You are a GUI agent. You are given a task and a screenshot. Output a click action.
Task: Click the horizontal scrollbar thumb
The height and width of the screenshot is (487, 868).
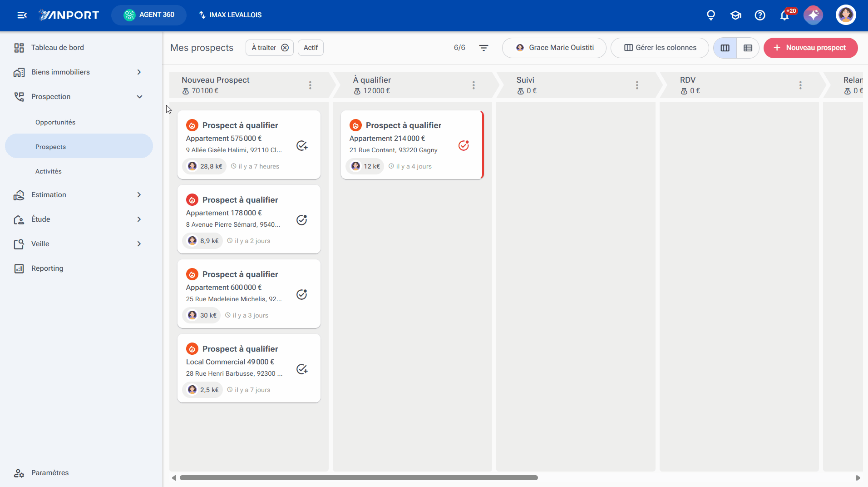click(359, 478)
